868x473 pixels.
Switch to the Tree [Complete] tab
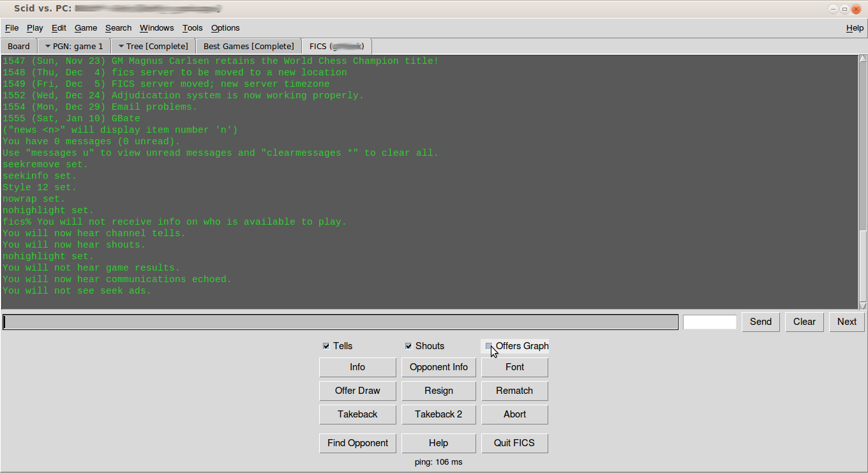(153, 46)
